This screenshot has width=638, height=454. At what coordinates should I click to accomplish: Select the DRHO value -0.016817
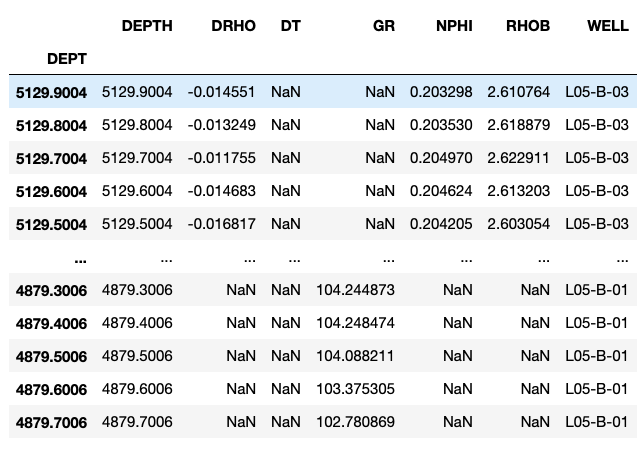point(221,224)
